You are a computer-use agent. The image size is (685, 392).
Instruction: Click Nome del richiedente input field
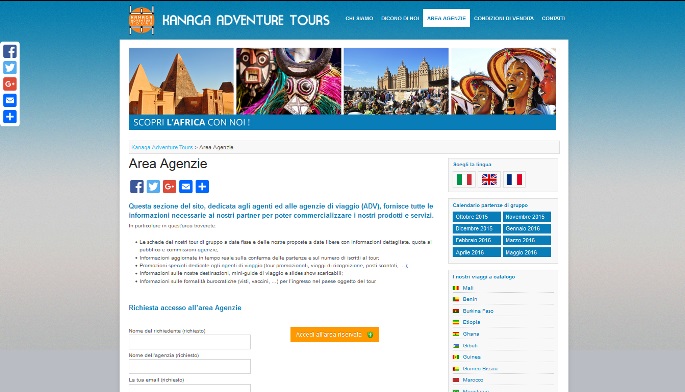tap(190, 342)
